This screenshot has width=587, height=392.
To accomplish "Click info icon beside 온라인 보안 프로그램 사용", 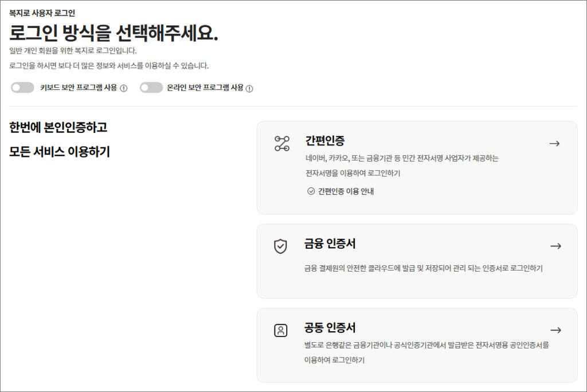I will [x=249, y=88].
